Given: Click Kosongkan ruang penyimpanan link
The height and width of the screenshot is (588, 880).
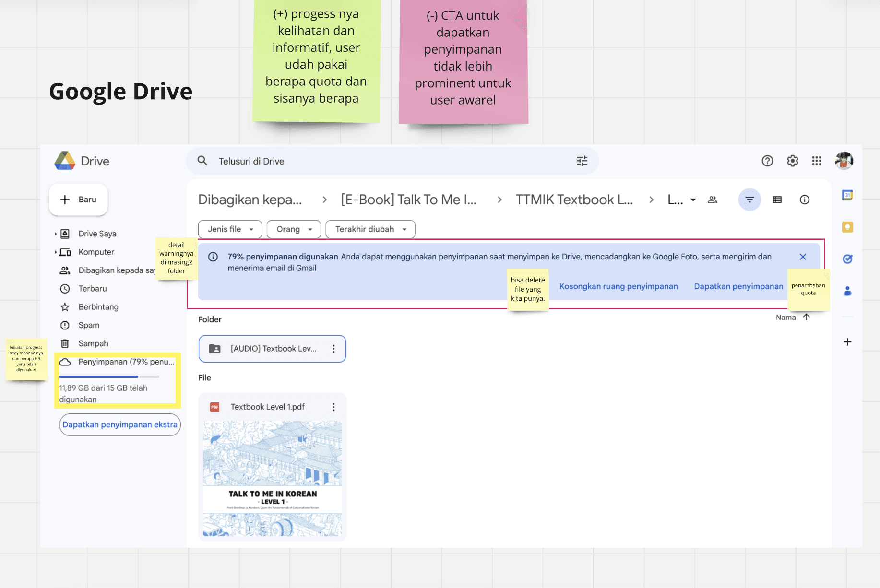Looking at the screenshot, I should pos(618,286).
